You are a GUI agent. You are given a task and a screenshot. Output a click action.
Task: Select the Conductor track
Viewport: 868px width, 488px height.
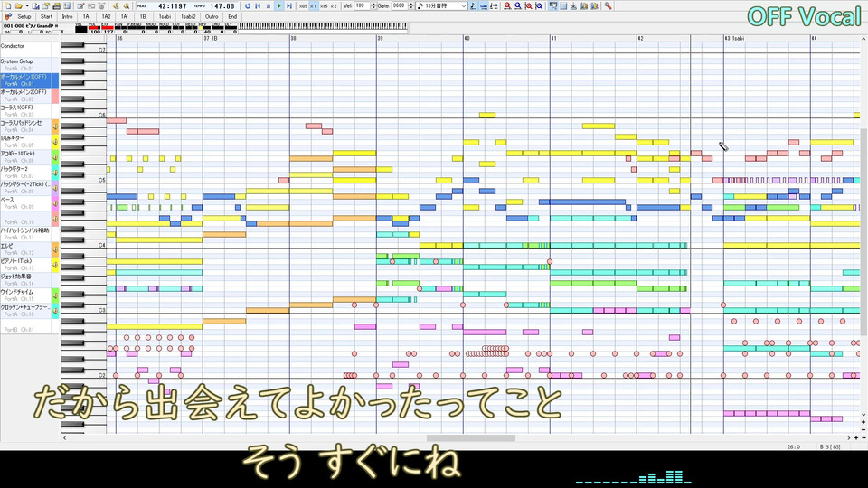[x=29, y=49]
